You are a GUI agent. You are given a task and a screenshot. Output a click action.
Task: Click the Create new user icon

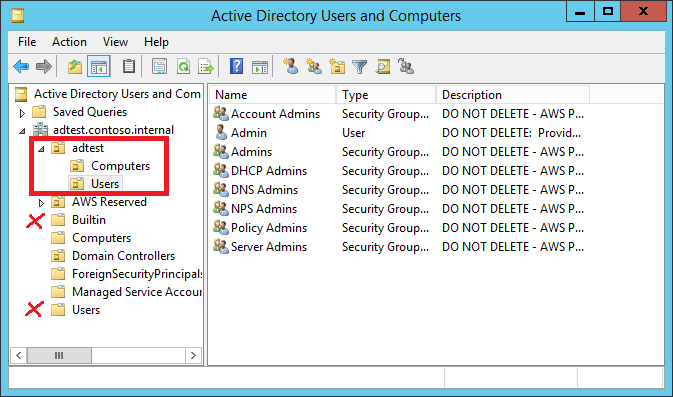(291, 66)
